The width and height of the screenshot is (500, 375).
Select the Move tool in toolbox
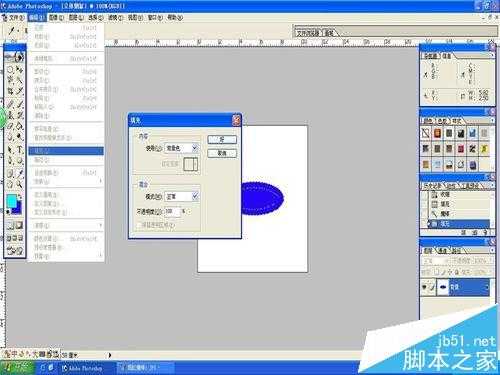[x=20, y=70]
